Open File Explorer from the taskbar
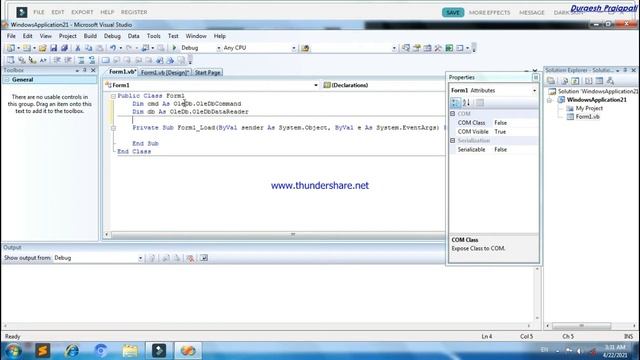Image resolution: width=640 pixels, height=360 pixels. click(130, 351)
